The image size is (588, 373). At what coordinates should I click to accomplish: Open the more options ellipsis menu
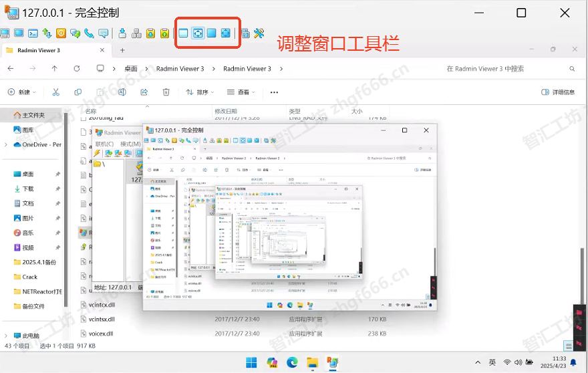(274, 92)
